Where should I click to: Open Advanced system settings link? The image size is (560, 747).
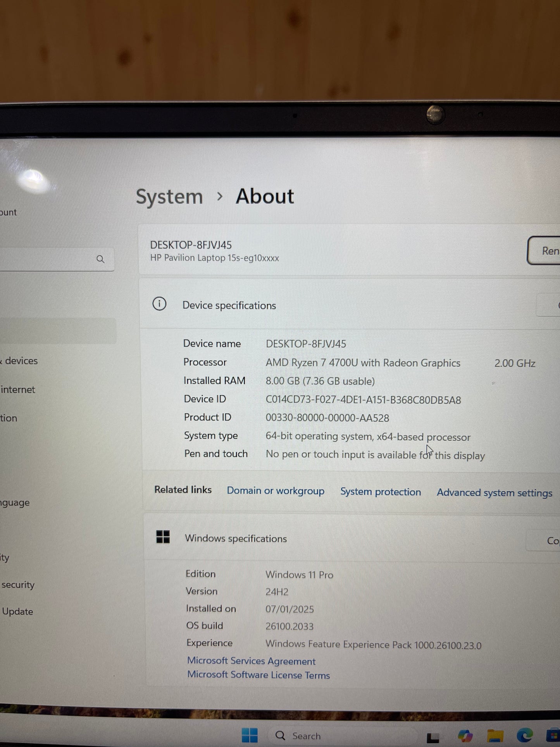[495, 493]
